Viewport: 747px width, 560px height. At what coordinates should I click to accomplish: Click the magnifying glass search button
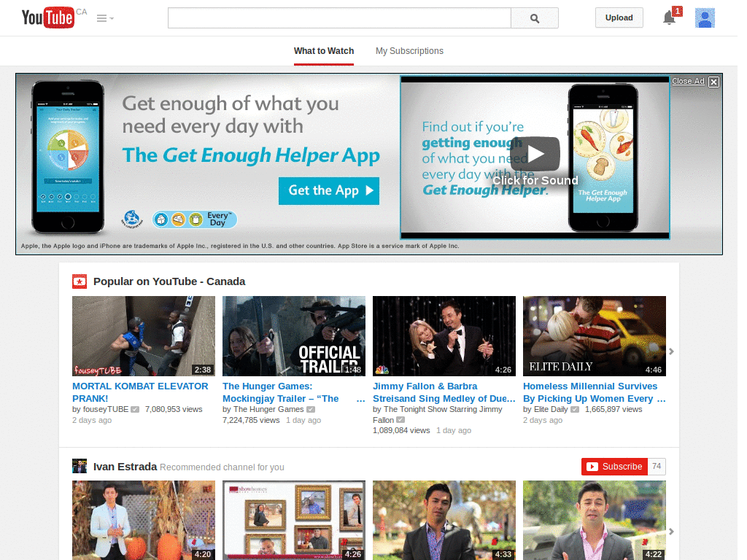click(x=535, y=18)
